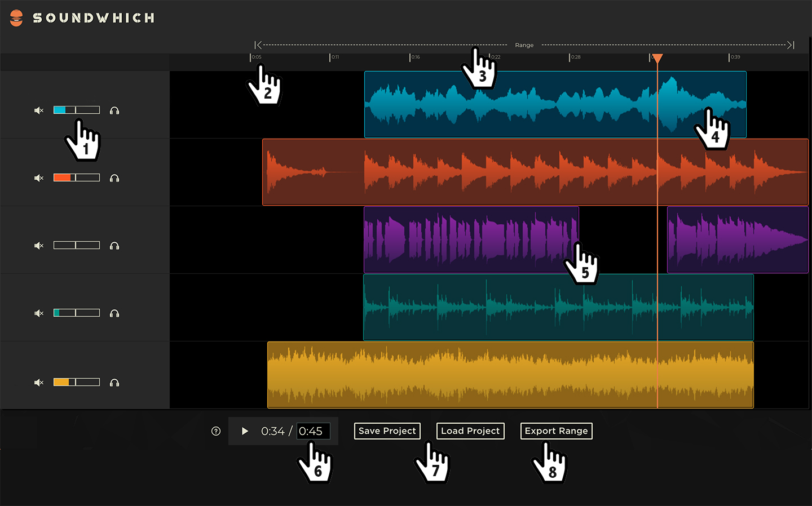Solo the yellow track with its headphones icon
The width and height of the screenshot is (812, 506).
point(114,383)
